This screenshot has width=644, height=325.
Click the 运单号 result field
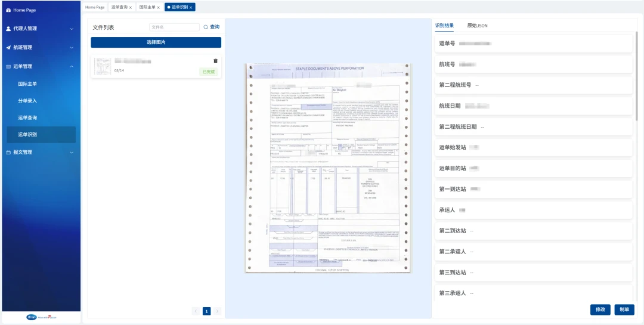pos(534,43)
